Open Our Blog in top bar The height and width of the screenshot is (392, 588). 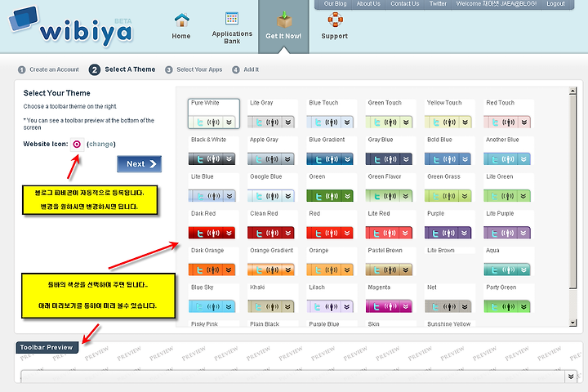336,4
